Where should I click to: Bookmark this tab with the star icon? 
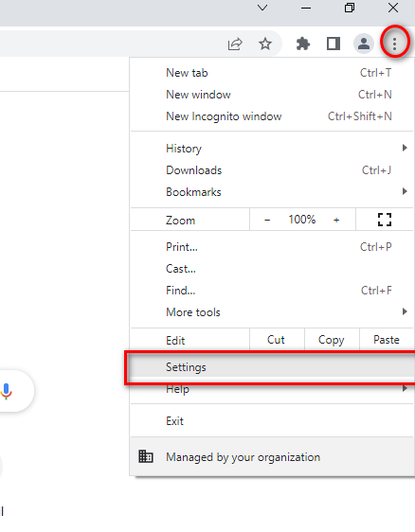pos(265,44)
